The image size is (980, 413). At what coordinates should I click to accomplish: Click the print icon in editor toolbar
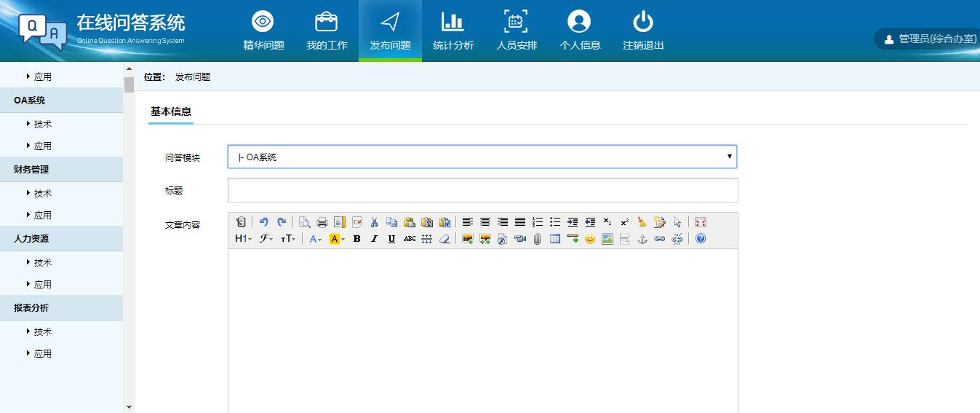click(322, 222)
